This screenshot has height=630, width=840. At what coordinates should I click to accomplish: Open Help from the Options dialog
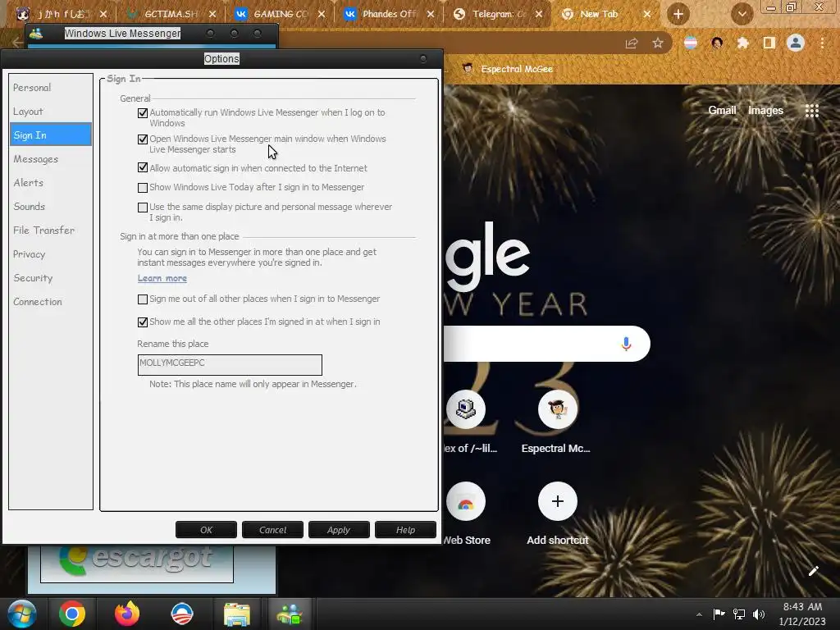tap(405, 530)
